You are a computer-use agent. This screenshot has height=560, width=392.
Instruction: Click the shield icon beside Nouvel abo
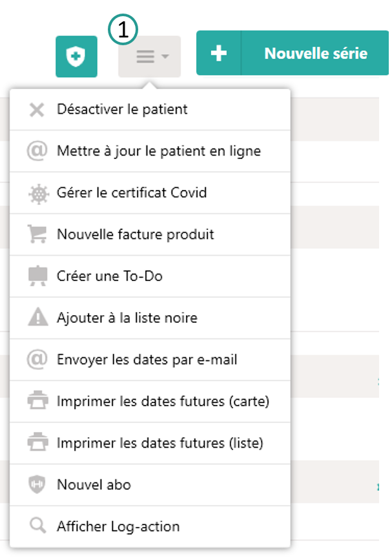(x=37, y=484)
